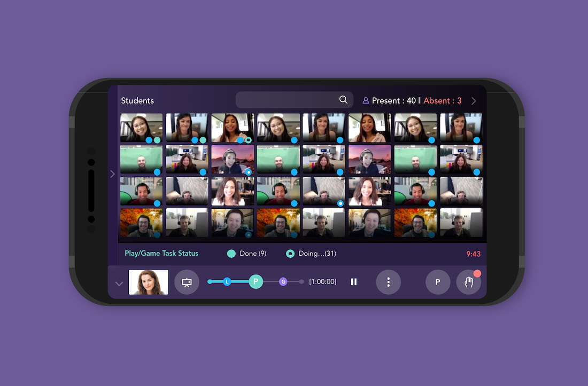Expand the left side panel chevron
588x386 pixels.
coord(112,174)
